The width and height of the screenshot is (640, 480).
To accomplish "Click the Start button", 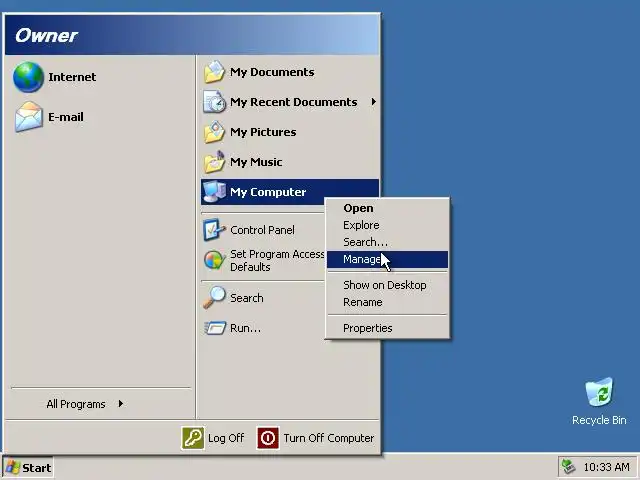I will click(28, 467).
